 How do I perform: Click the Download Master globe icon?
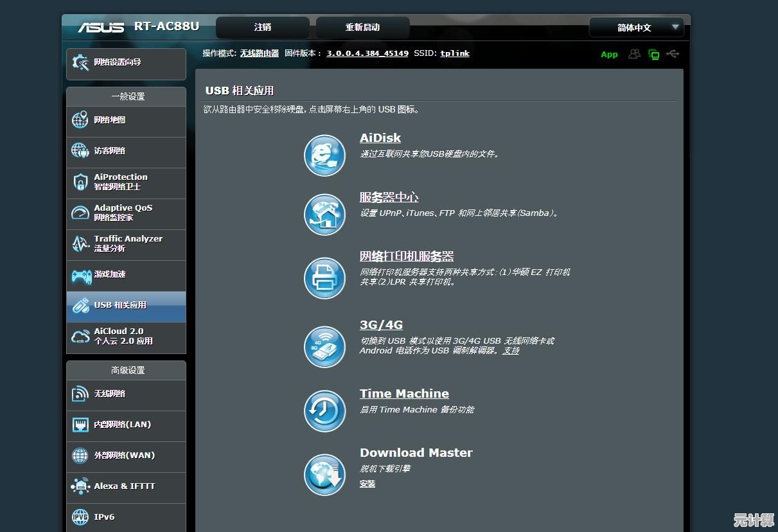tap(324, 475)
